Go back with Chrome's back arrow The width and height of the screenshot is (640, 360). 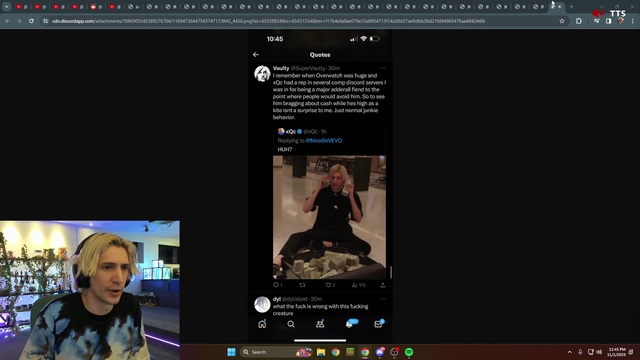click(x=7, y=21)
